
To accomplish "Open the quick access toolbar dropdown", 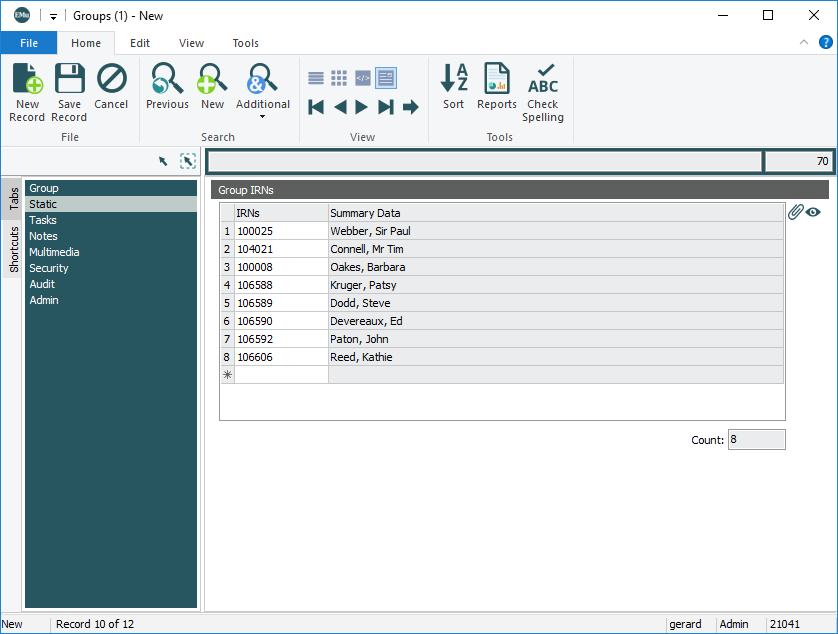I will [53, 16].
